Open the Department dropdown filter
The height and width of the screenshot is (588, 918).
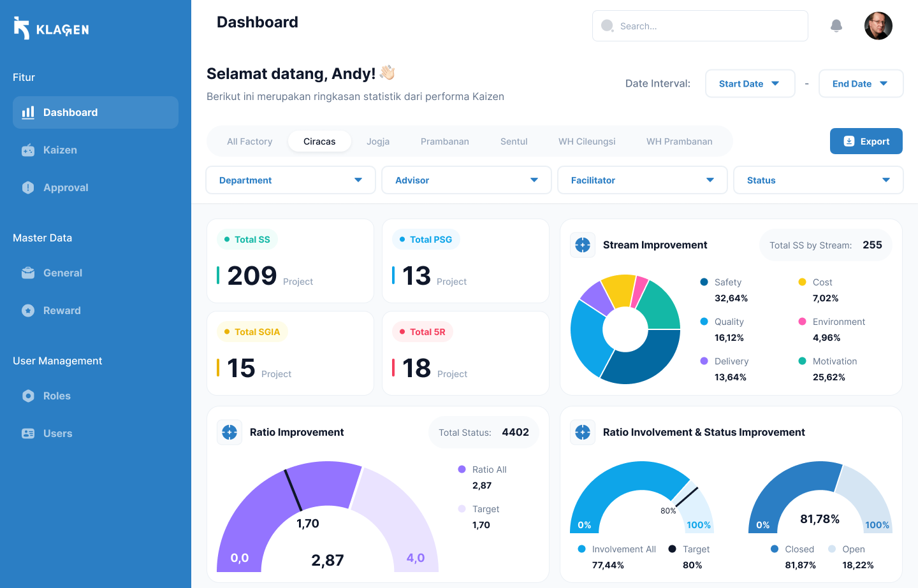point(290,180)
